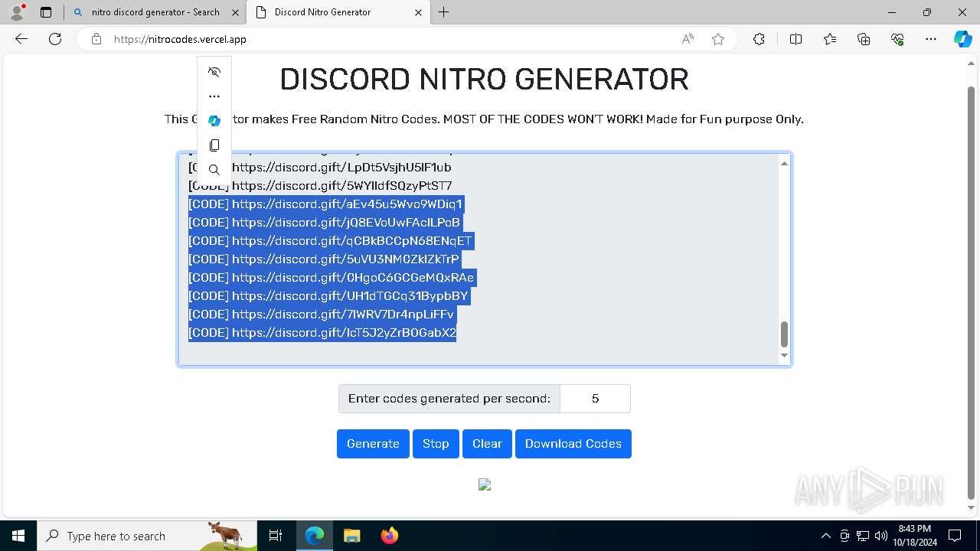Open the Favorites list icon
This screenshot has width=980, height=551.
[830, 39]
